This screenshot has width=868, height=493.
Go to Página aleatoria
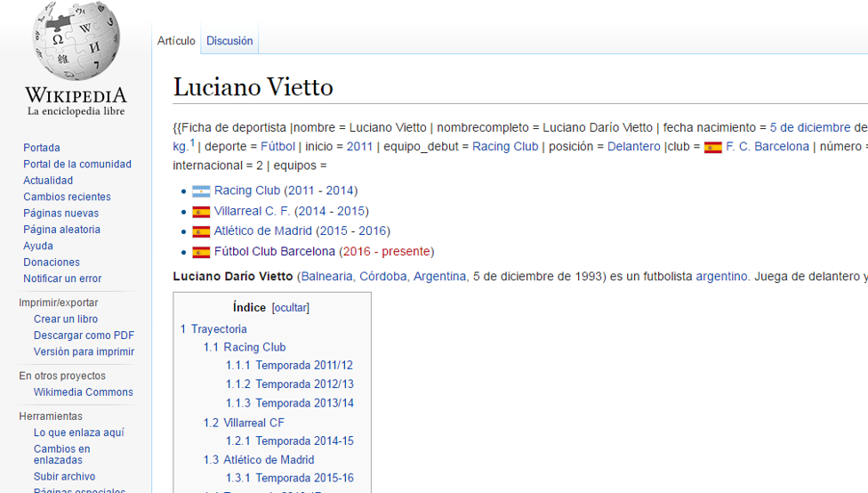[62, 230]
